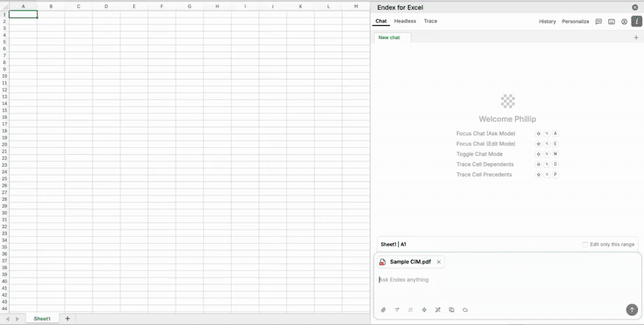Select row 25 header
This screenshot has height=325, width=644.
coord(4,179)
